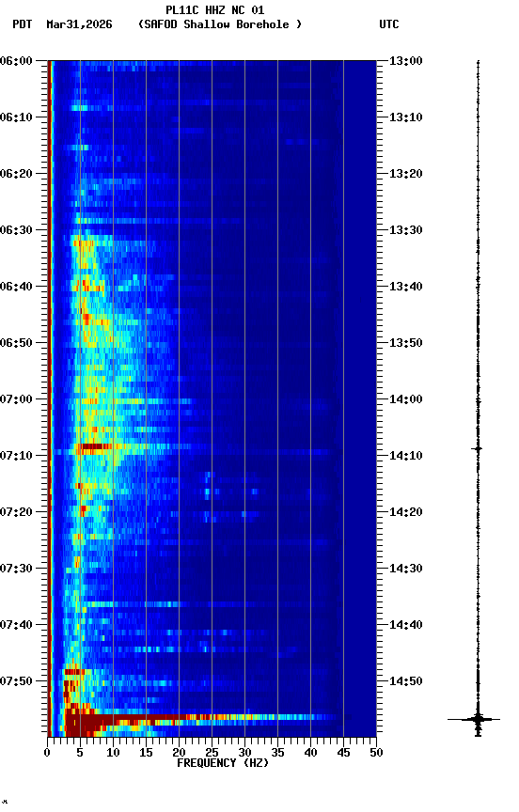Click the 40 Hz frequency tick label
This screenshot has width=519, height=812.
(x=310, y=753)
